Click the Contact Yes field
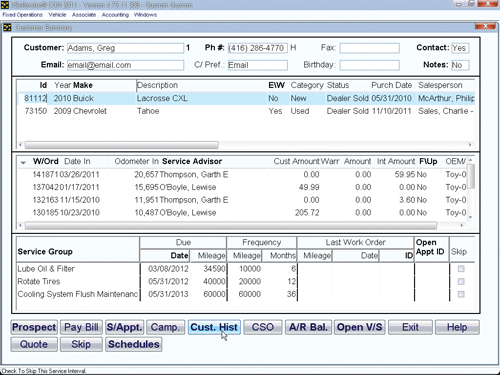Screen dimensions: 500x375 [x=460, y=48]
